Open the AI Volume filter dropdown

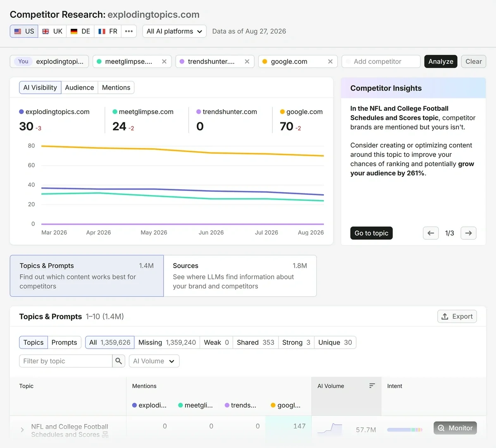click(154, 361)
